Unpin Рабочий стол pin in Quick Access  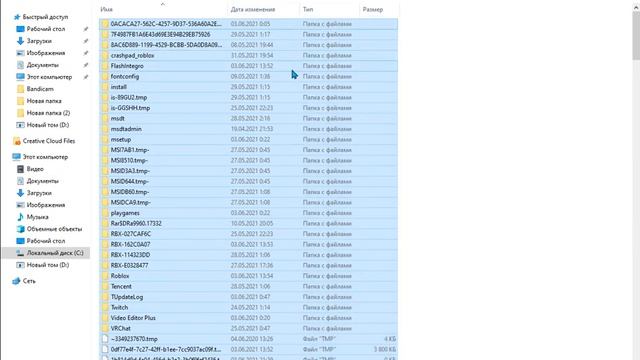(x=86, y=29)
